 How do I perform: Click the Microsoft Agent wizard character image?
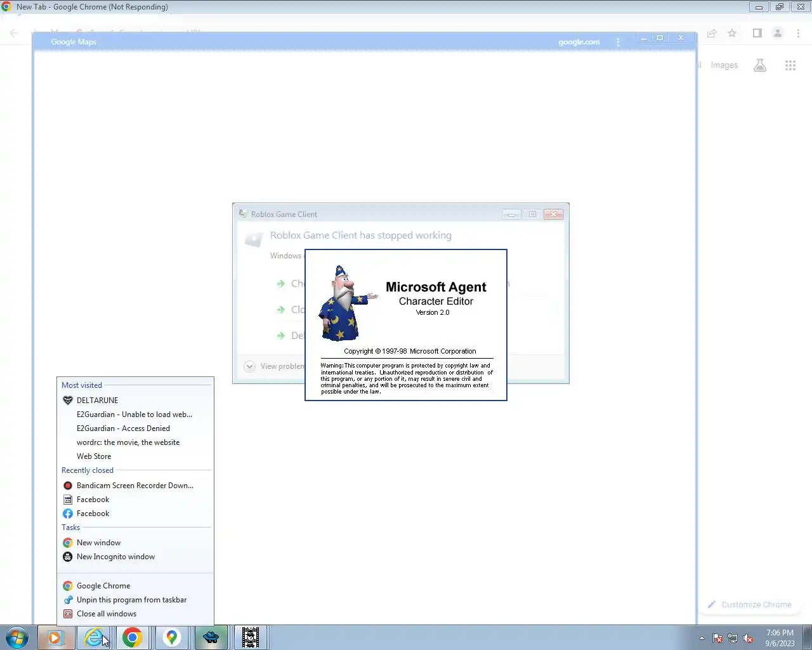347,303
